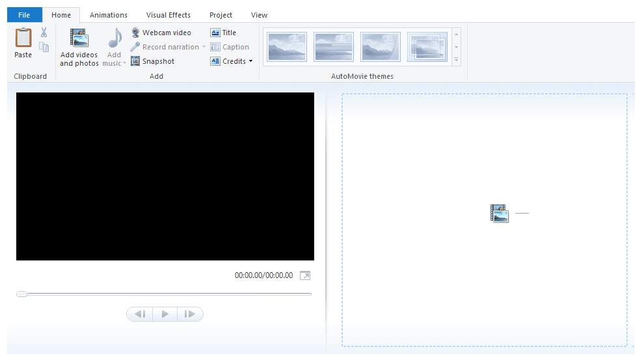644x364 pixels.
Task: Expand the AutoMovie themes gallery
Action: [456, 60]
